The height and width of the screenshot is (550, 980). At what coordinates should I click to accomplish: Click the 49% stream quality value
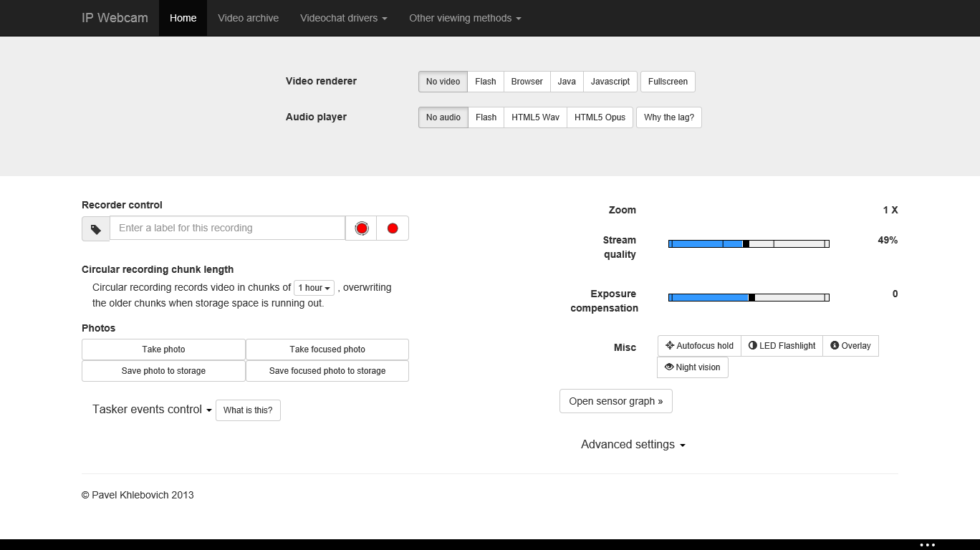coord(888,240)
